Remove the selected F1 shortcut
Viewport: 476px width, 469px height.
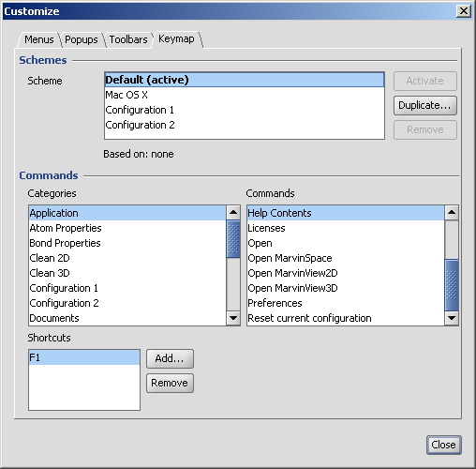pyautogui.click(x=170, y=383)
